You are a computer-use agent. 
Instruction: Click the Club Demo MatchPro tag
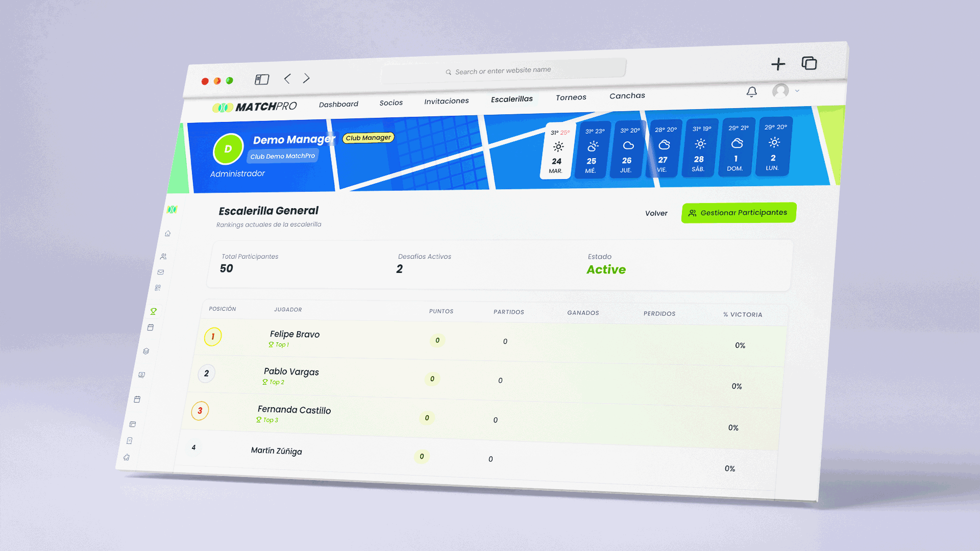[x=282, y=156]
